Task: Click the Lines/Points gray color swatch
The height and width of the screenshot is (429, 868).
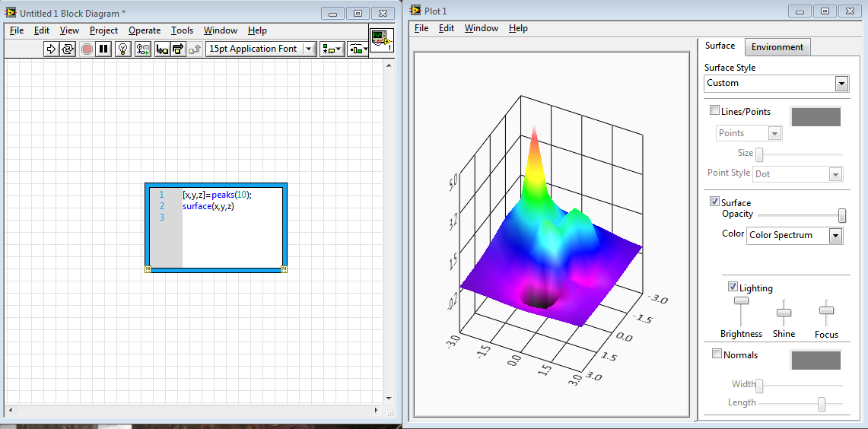Action: coord(816,117)
